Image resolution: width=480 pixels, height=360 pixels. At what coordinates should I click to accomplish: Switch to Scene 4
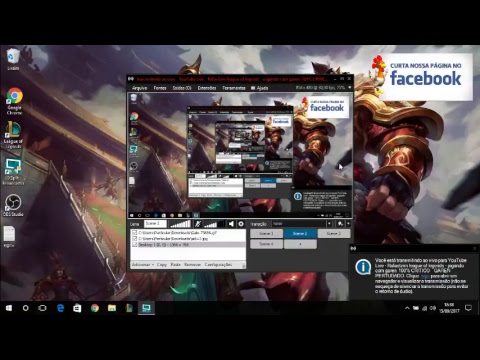click(266, 244)
